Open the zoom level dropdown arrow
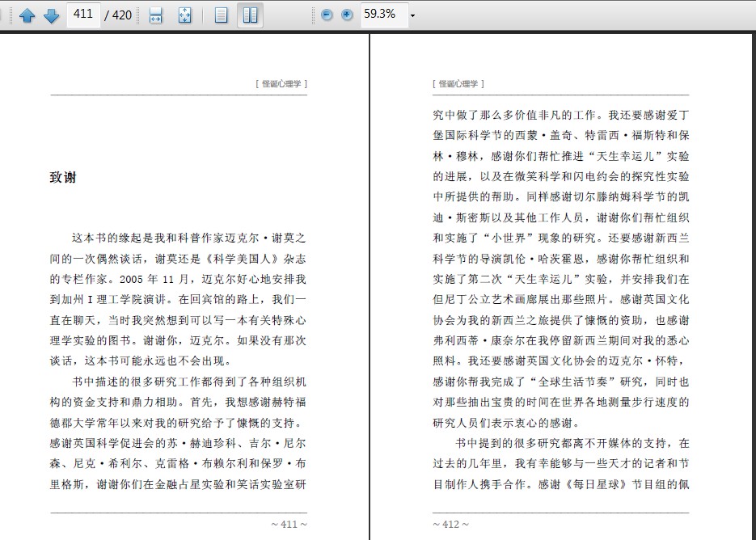The width and height of the screenshot is (756, 540). point(412,15)
